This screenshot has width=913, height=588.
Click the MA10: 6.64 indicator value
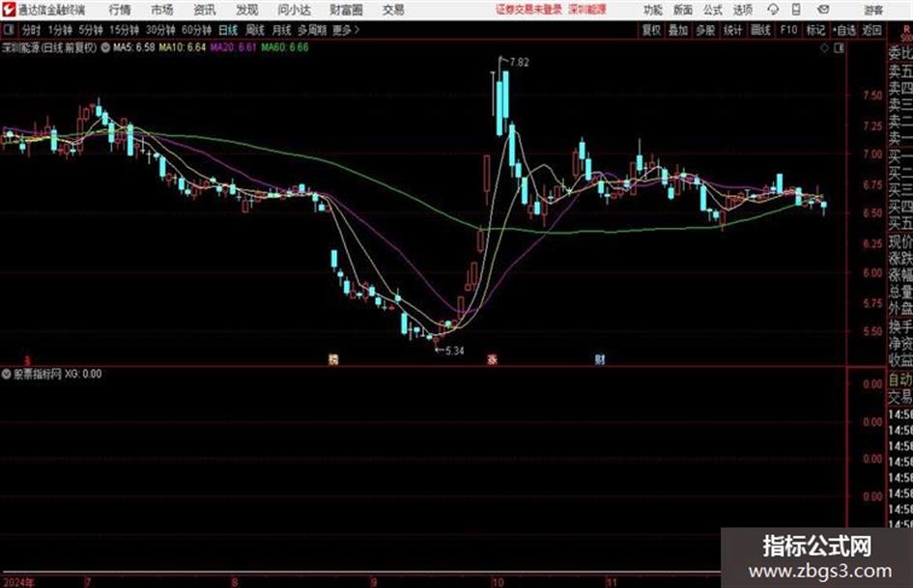coord(183,47)
